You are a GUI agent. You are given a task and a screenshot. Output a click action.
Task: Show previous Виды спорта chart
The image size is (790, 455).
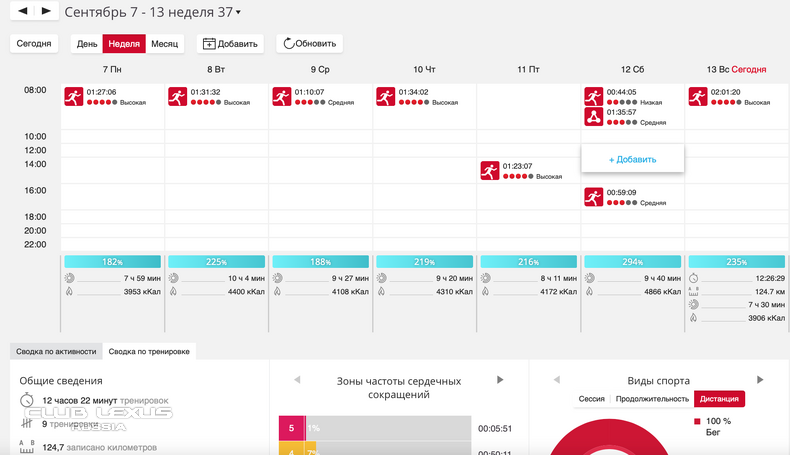tap(557, 379)
